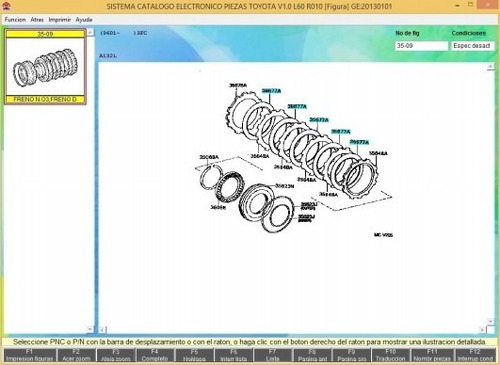Click the F4 Completo button
500x365 pixels.
click(x=155, y=355)
